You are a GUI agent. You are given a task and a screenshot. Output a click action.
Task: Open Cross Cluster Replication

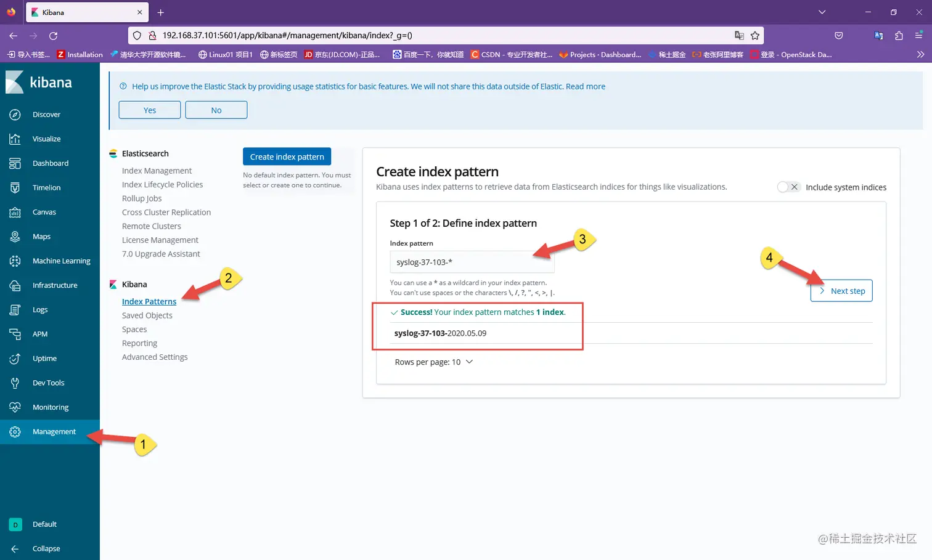166,213
